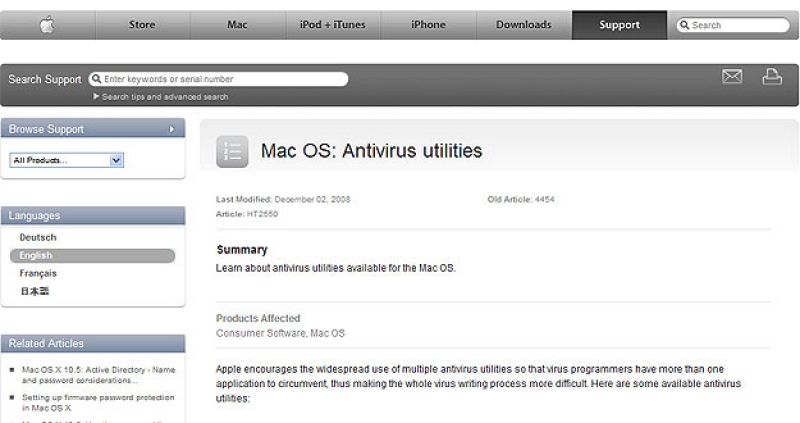
Task: Click the print icon
Action: coord(771,77)
